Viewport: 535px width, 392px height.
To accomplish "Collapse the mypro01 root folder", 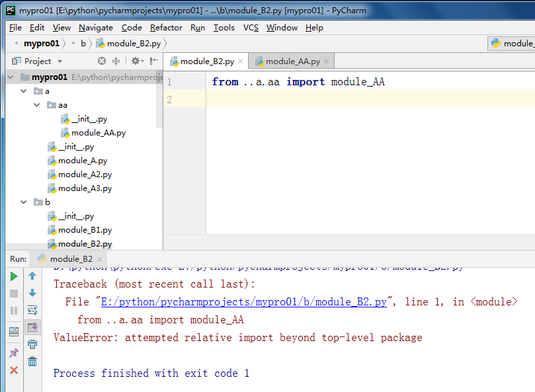I will click(x=11, y=77).
